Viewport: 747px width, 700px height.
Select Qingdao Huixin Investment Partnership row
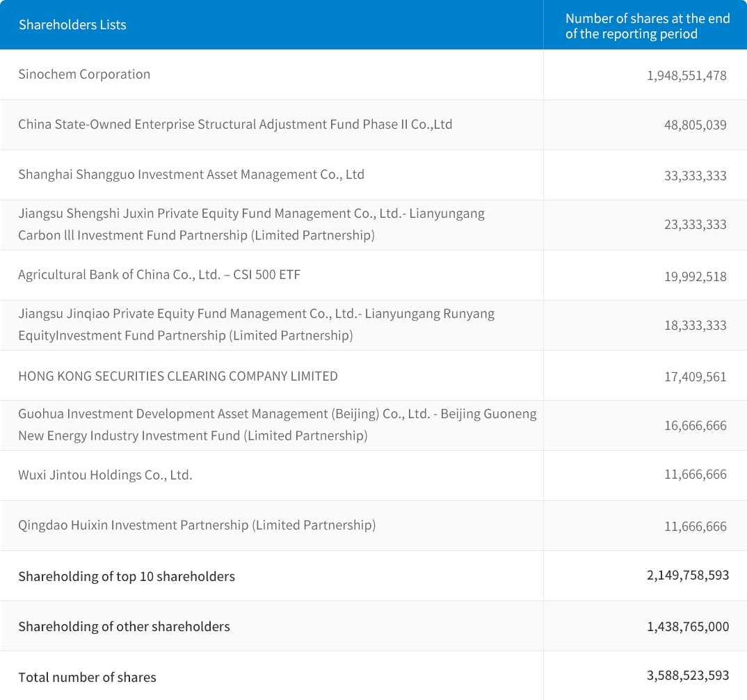tap(197, 525)
